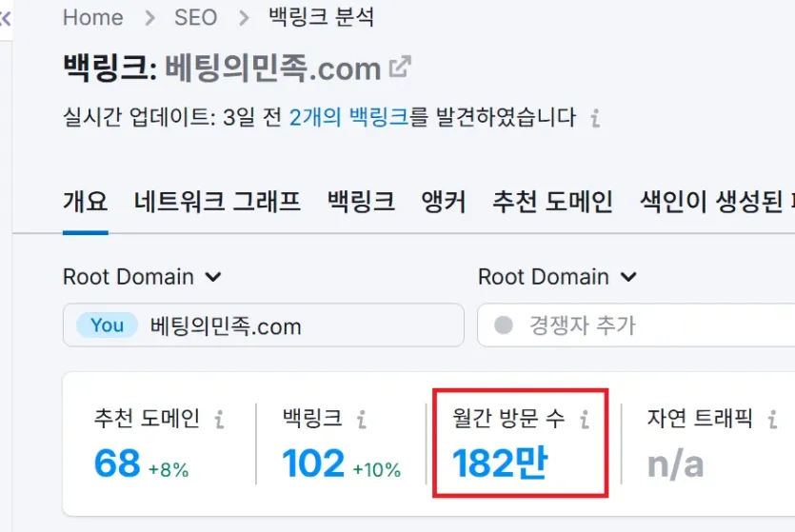
Task: Open the 앵커 tab
Action: (444, 202)
